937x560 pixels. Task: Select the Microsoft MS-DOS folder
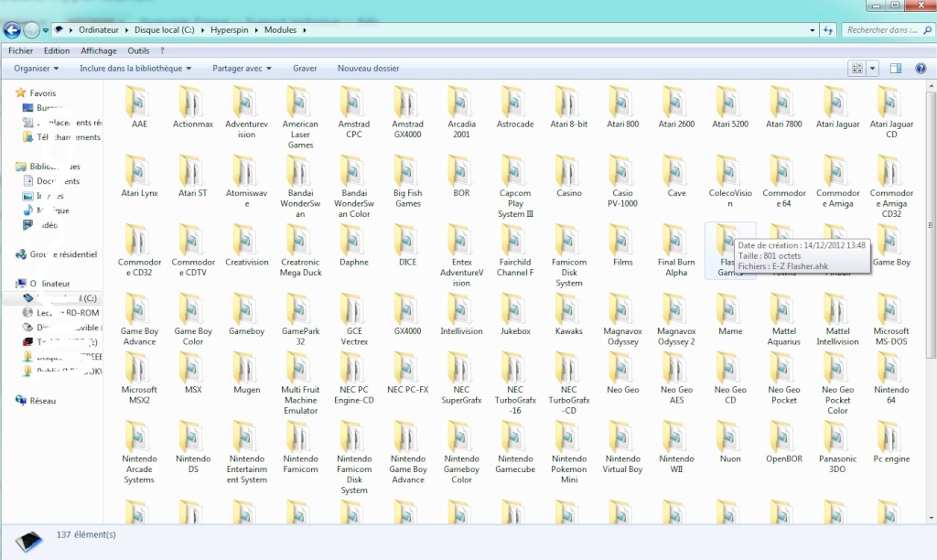click(891, 319)
